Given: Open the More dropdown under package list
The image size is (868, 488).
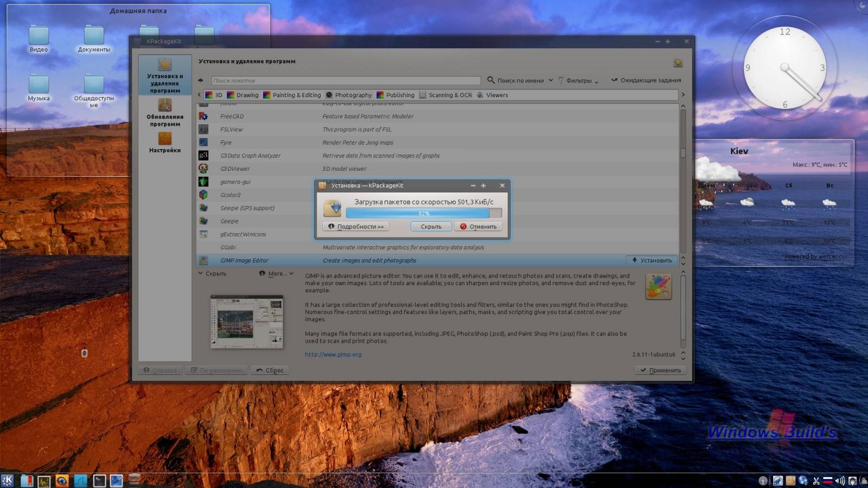Looking at the screenshot, I should tap(276, 274).
